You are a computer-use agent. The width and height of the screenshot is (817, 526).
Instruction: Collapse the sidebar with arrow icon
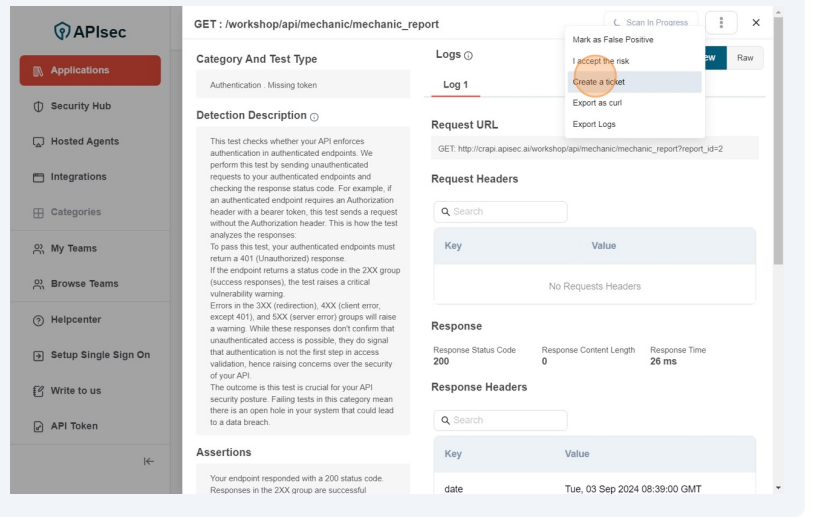click(x=148, y=461)
